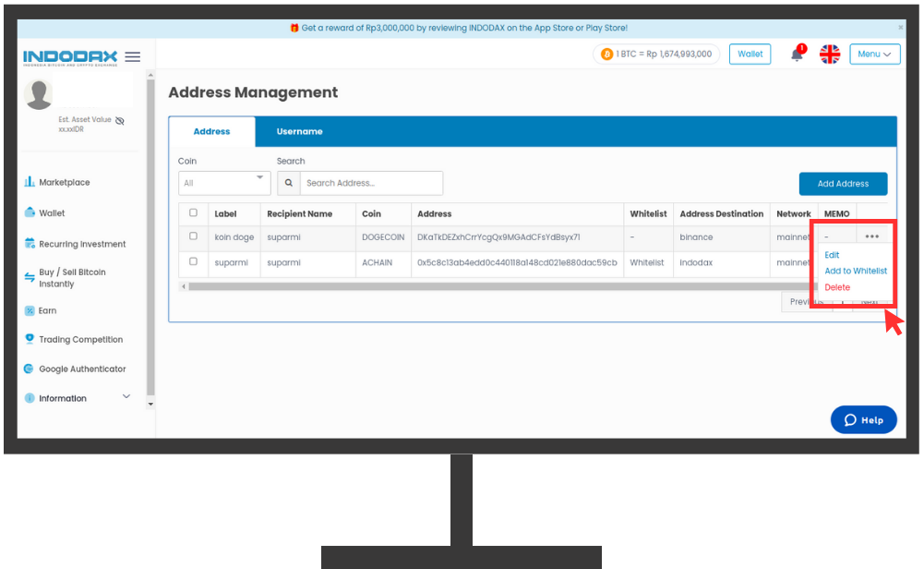Choose Edit from the row menu
Viewport: 924px width, 569px height.
(832, 255)
